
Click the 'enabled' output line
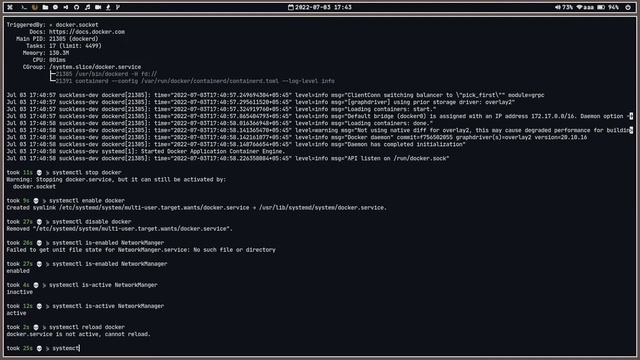(x=18, y=271)
